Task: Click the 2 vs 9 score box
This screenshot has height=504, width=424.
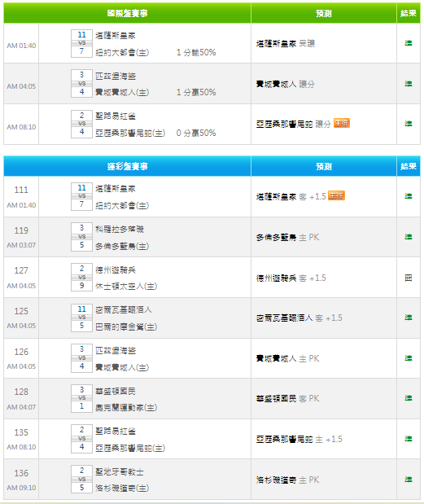Action: [81, 278]
